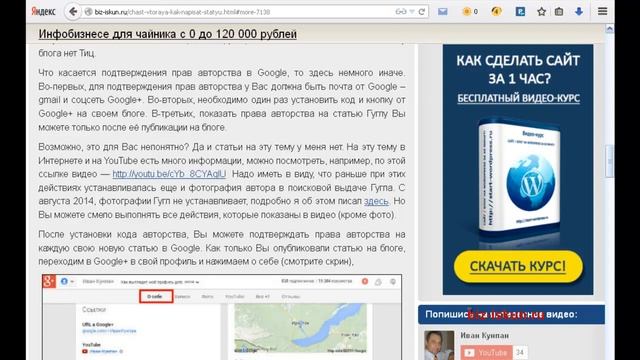Click the weather sun icon showing 0
The image size is (640, 360).
click(470, 11)
